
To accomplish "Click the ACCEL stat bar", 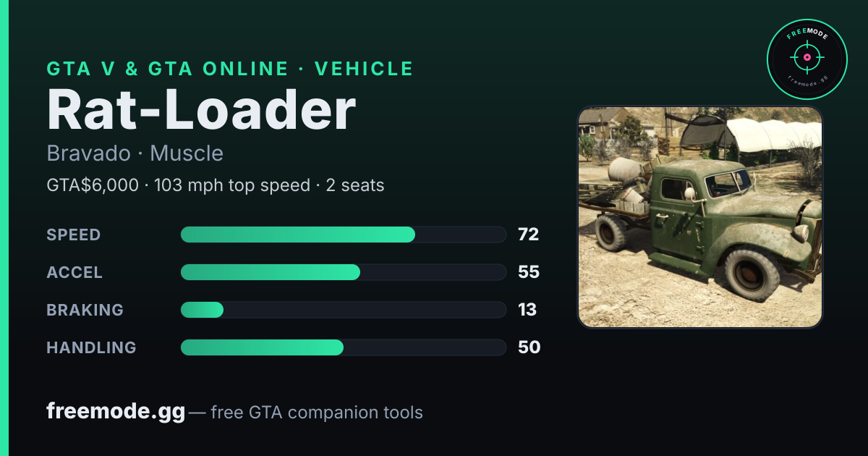I will [x=343, y=272].
